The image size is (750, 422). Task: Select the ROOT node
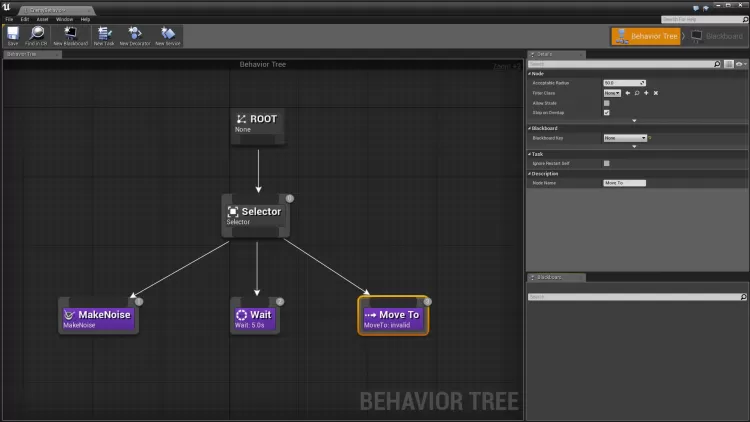258,126
